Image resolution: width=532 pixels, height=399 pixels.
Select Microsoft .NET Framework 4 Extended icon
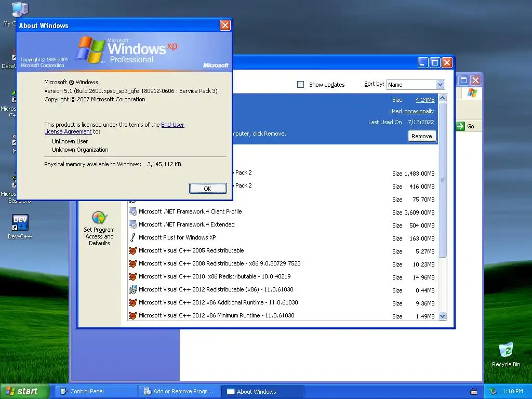132,224
